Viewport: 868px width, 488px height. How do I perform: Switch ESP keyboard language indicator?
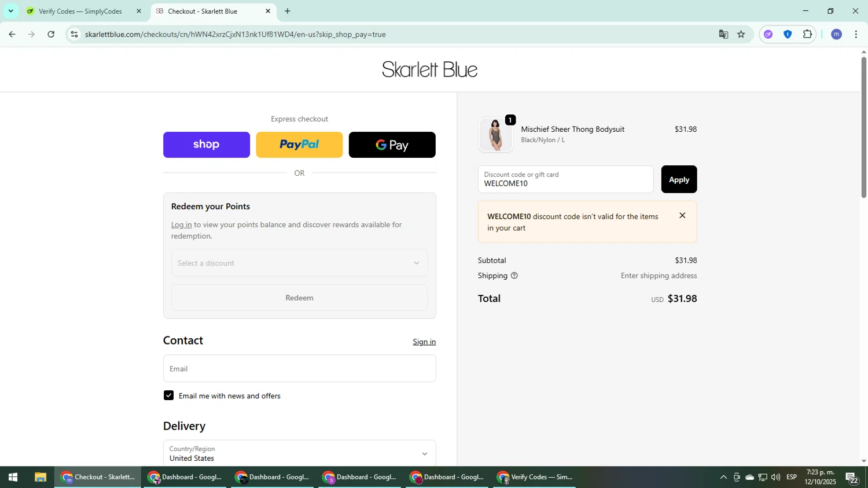pos(792,478)
